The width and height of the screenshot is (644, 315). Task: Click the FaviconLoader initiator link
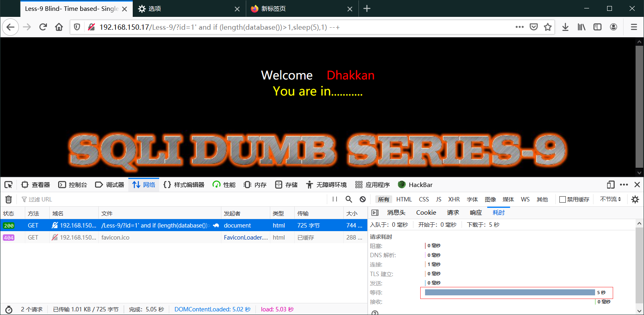[x=245, y=238]
